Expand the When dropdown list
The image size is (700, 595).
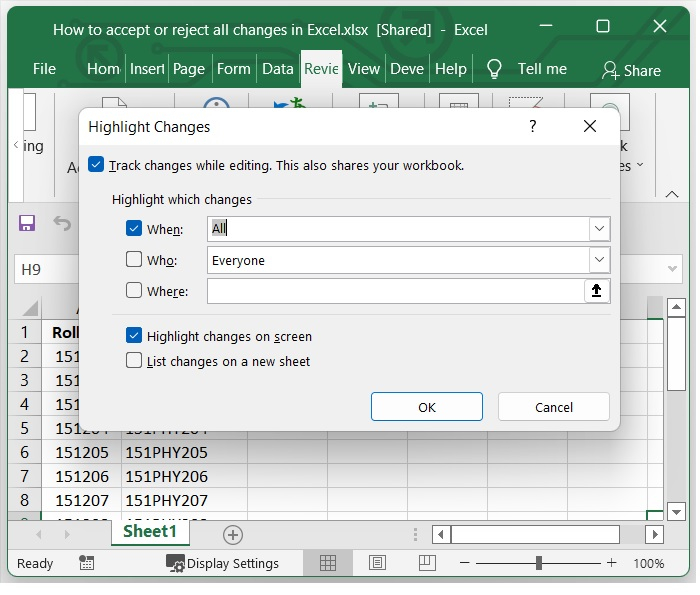[599, 229]
